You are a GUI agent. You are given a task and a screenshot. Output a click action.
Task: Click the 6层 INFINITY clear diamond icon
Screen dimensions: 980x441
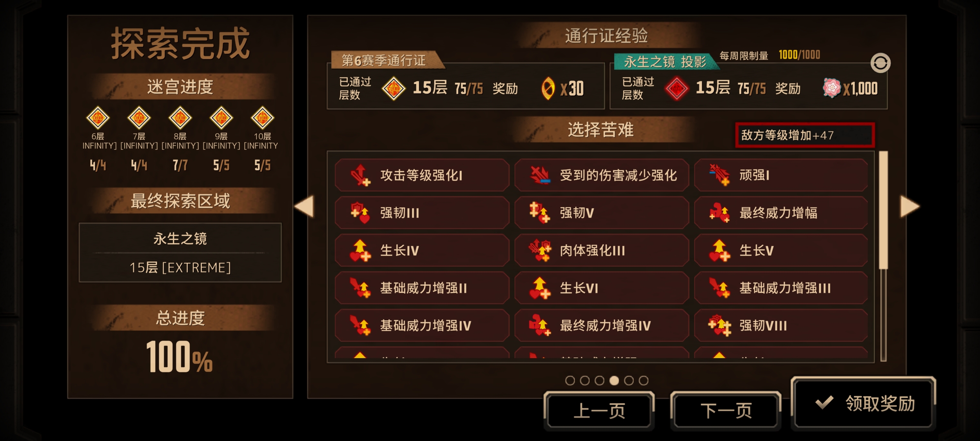(98, 118)
